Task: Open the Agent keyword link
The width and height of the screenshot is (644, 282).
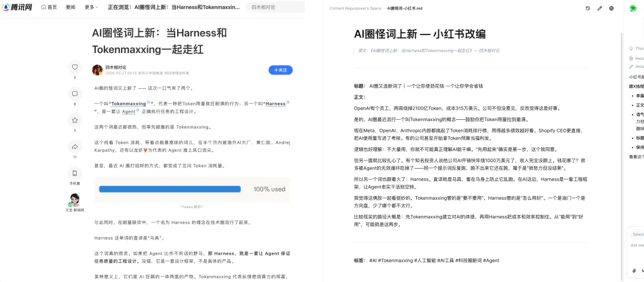Action: (x=129, y=111)
